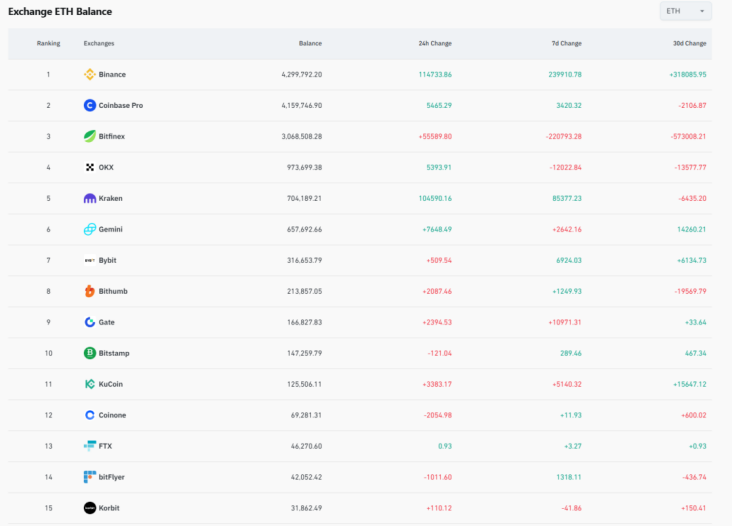This screenshot has height=526, width=732.
Task: Click the OKX logo icon
Action: coord(90,167)
